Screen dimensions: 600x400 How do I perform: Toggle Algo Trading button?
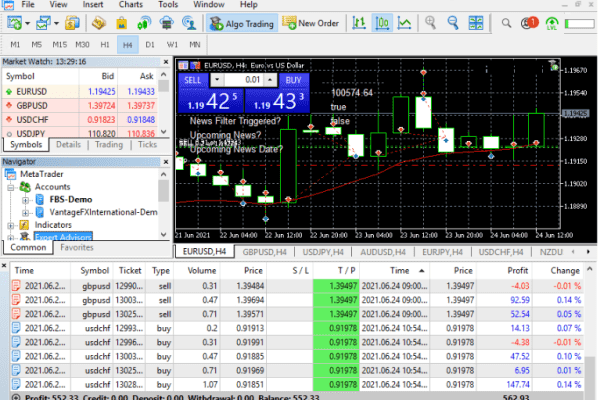click(242, 23)
